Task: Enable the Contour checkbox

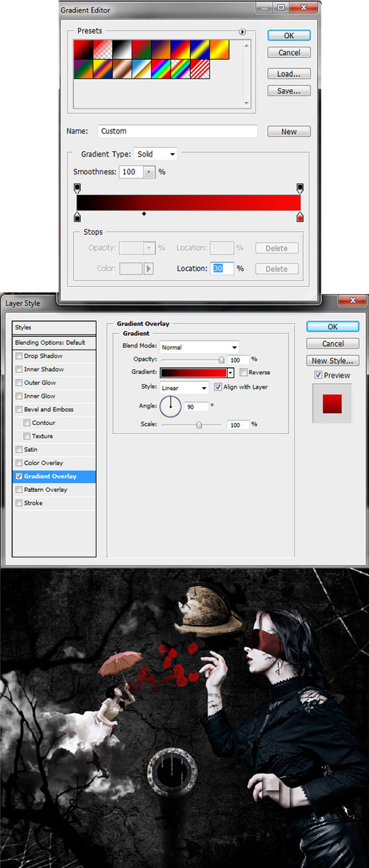Action: pyautogui.click(x=26, y=423)
